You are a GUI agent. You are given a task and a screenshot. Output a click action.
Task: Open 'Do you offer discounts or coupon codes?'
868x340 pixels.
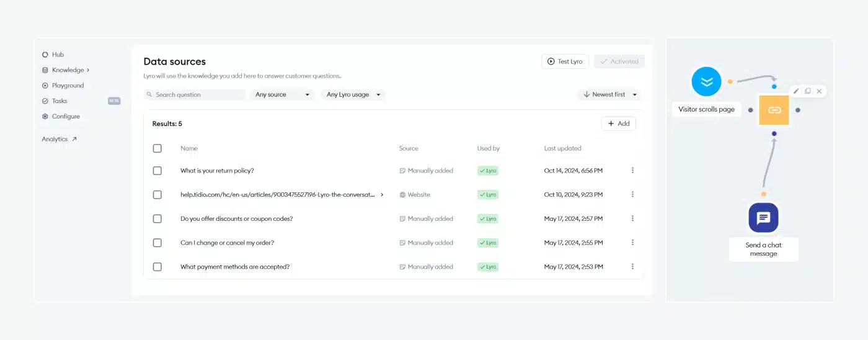click(236, 219)
